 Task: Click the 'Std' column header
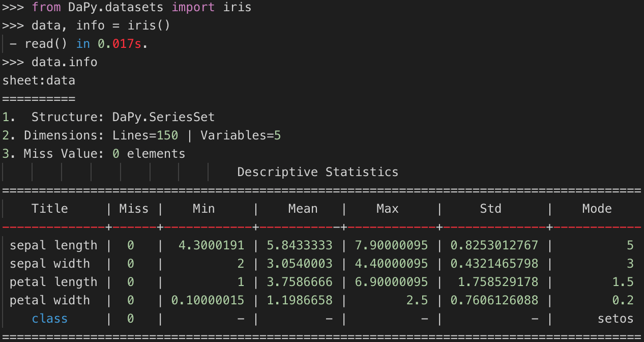pos(490,209)
